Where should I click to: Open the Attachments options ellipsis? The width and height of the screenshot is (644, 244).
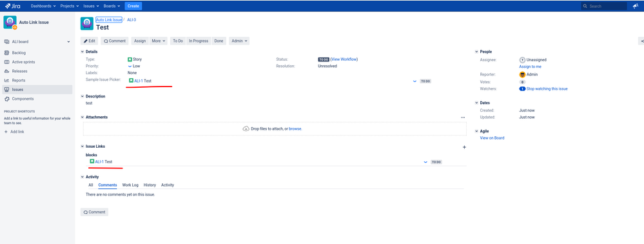[463, 117]
